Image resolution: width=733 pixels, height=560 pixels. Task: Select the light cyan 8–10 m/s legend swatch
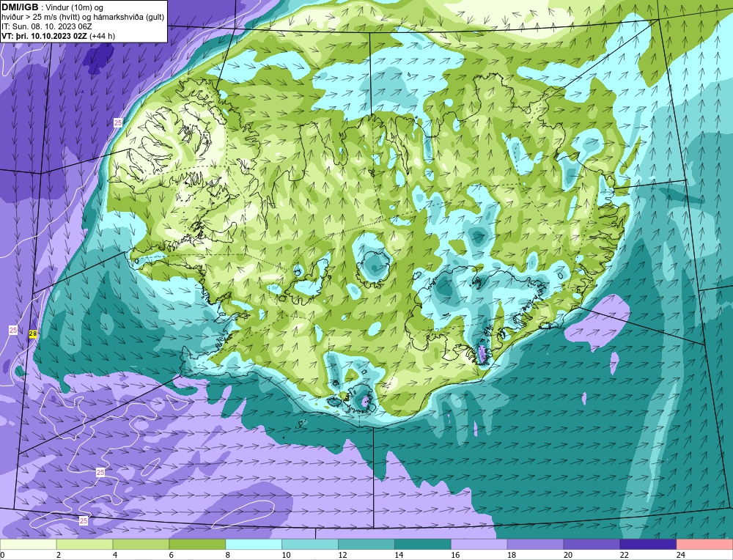[254, 545]
